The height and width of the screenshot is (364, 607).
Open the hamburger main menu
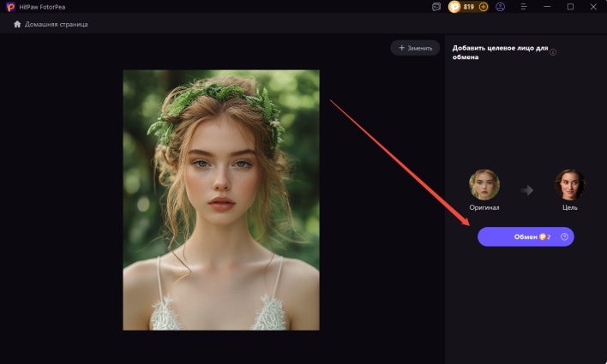coord(524,7)
